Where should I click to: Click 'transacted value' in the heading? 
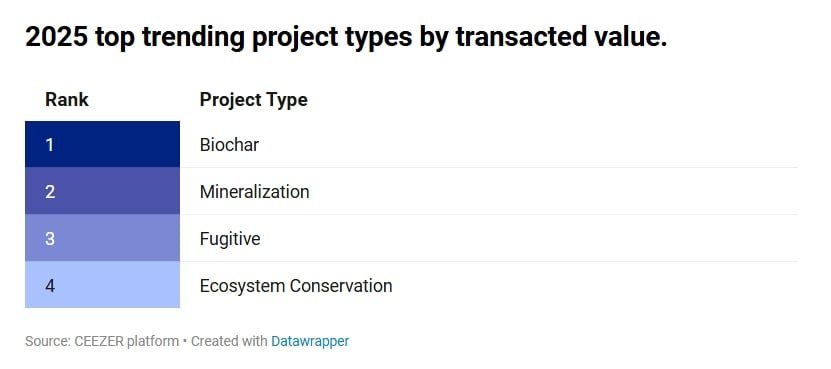pyautogui.click(x=561, y=37)
